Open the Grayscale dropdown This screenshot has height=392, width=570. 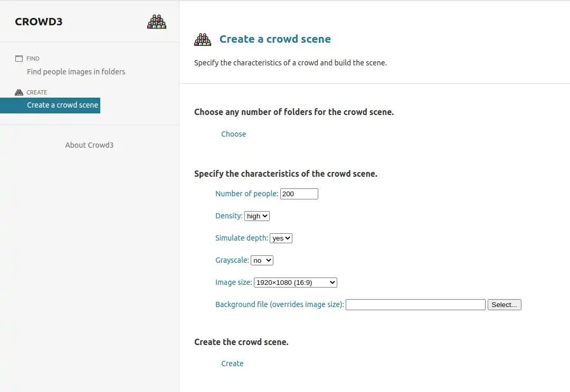tap(262, 261)
